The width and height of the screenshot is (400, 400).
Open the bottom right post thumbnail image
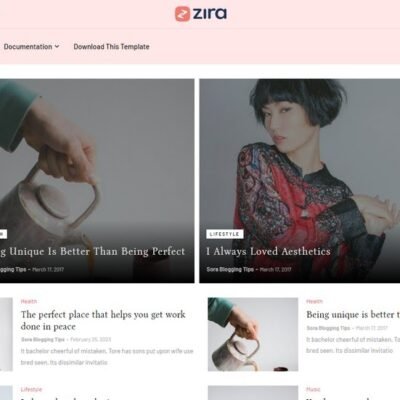(x=253, y=393)
